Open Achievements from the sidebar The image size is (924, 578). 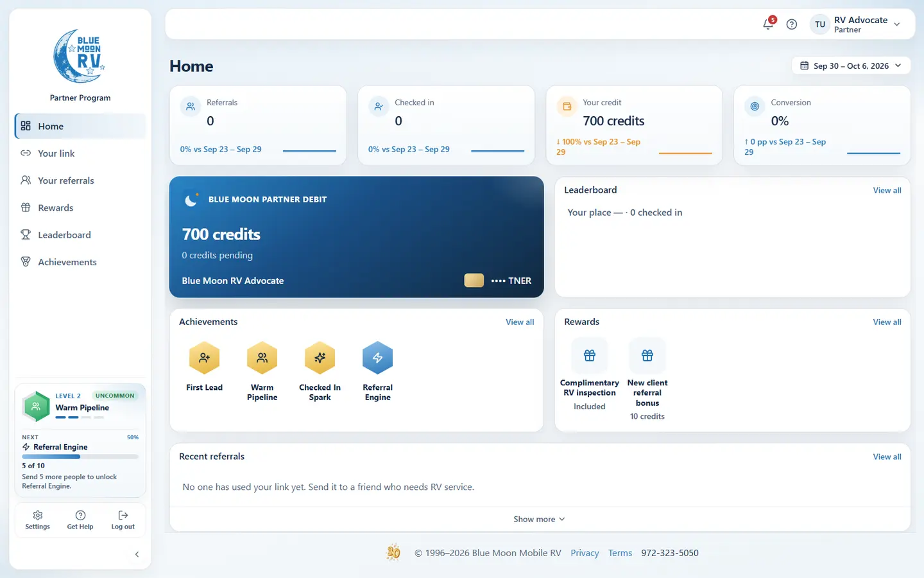(x=80, y=262)
